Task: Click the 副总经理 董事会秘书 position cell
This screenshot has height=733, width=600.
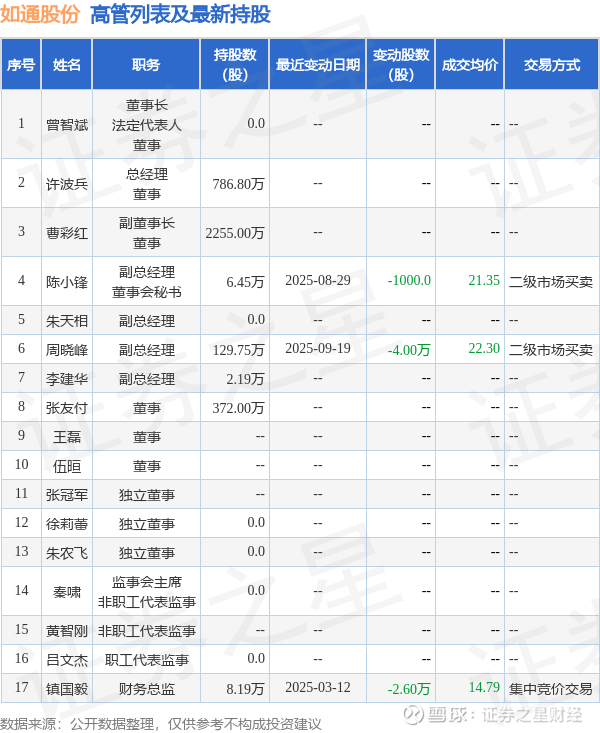Action: [146, 282]
